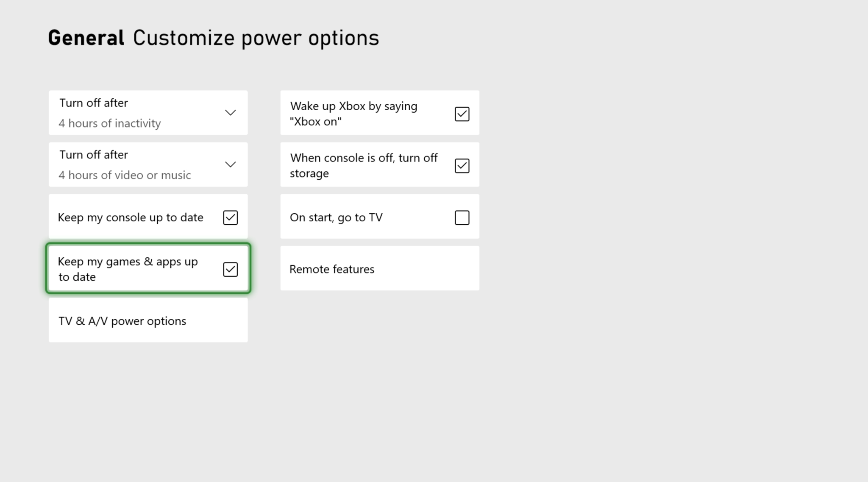Check the empty 'On start, go to TV' box
Image resolution: width=868 pixels, height=482 pixels.
(x=462, y=217)
